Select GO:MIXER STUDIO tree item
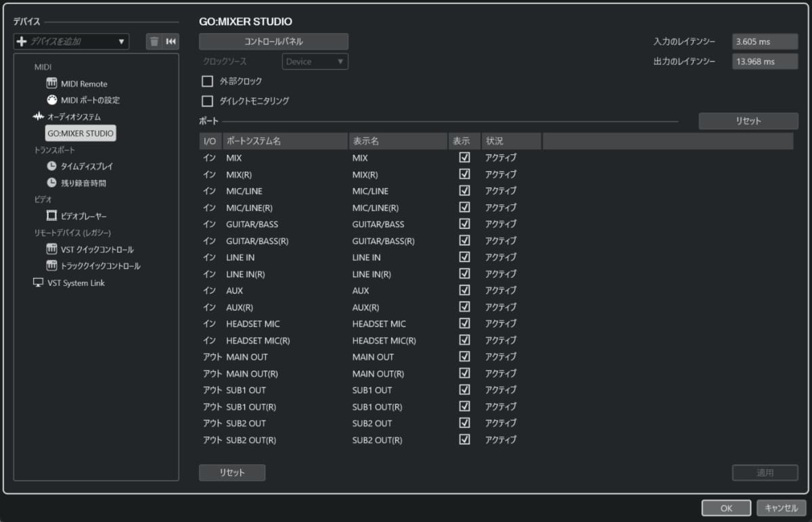The width and height of the screenshot is (812, 522). tap(81, 133)
